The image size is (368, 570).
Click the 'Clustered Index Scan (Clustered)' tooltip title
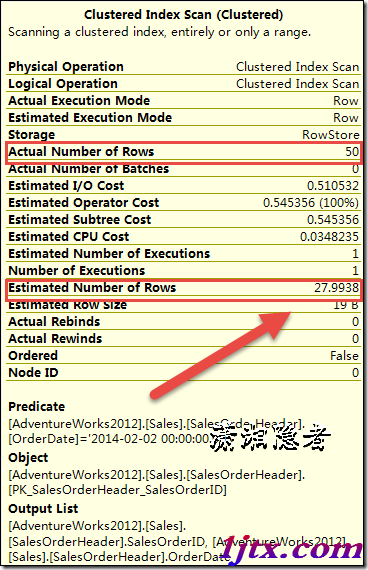tap(184, 15)
